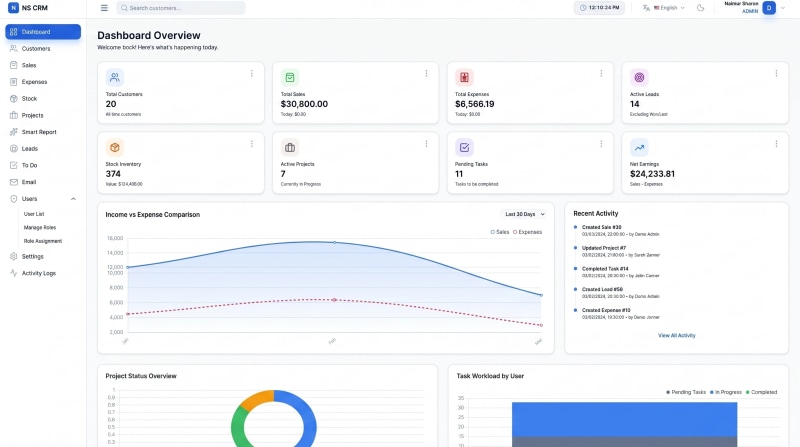Click the Settings gear icon
The width and height of the screenshot is (800, 447).
(14, 257)
